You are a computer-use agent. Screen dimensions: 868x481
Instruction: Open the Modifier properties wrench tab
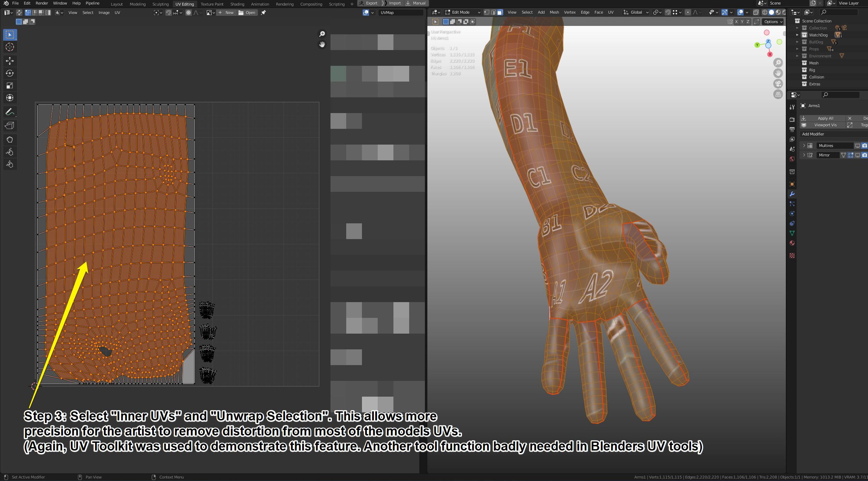click(x=792, y=194)
